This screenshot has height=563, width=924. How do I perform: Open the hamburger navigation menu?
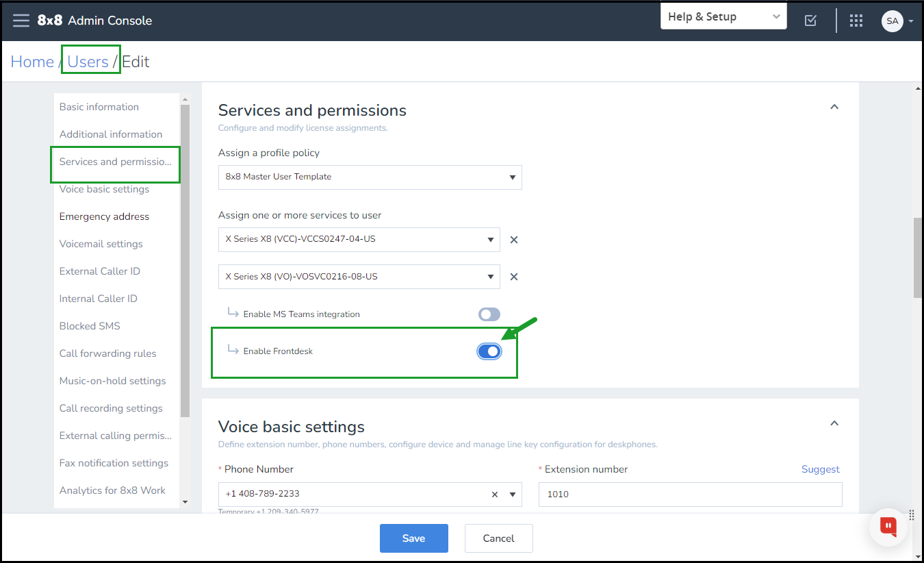[21, 21]
